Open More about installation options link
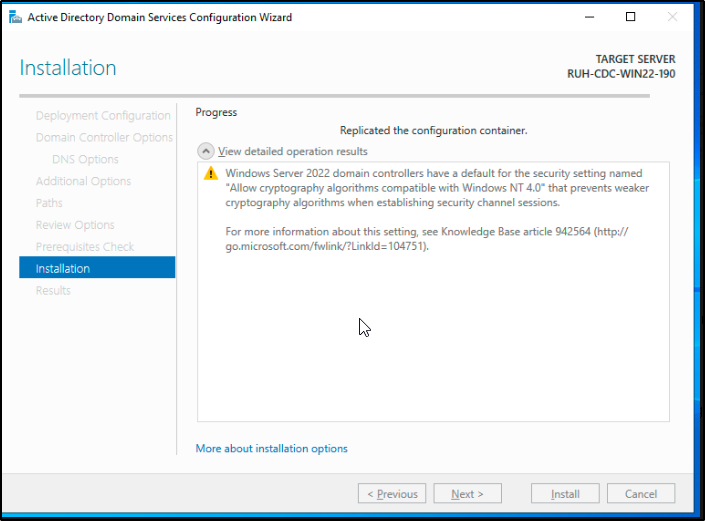The image size is (705, 521). pyautogui.click(x=272, y=448)
